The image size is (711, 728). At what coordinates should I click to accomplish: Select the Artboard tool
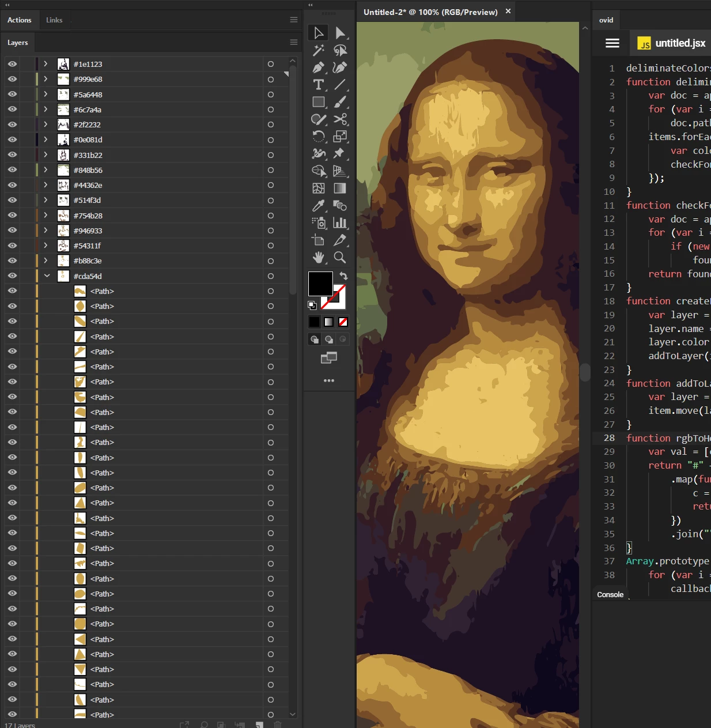point(318,240)
